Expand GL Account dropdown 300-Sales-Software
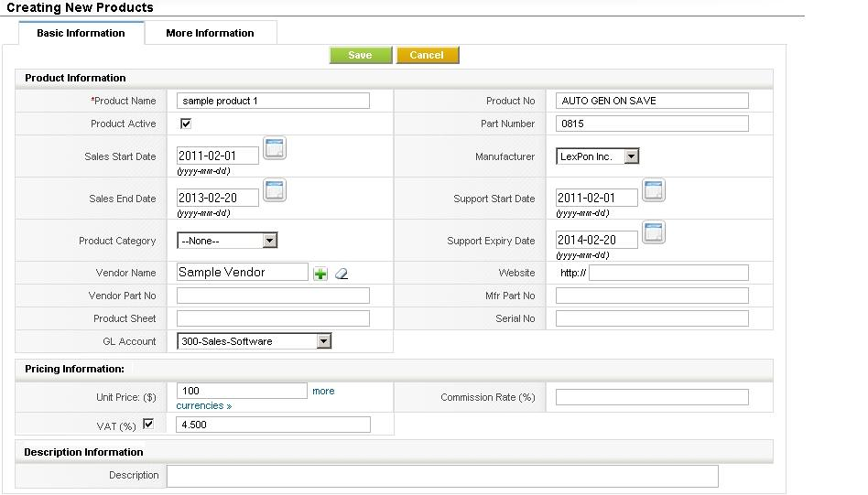868x495 pixels. tap(255, 341)
